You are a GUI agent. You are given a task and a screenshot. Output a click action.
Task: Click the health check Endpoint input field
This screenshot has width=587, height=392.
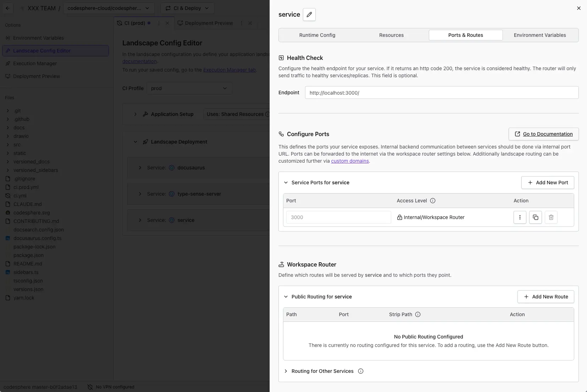442,93
